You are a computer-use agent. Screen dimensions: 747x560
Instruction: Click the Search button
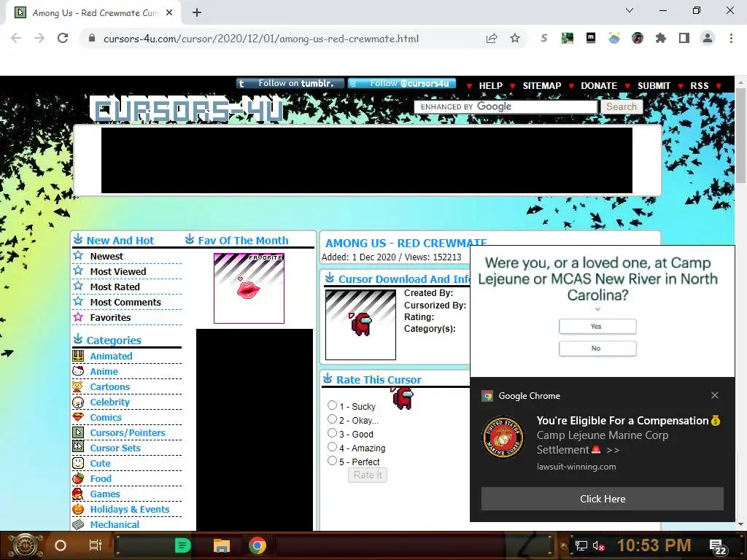click(x=622, y=106)
